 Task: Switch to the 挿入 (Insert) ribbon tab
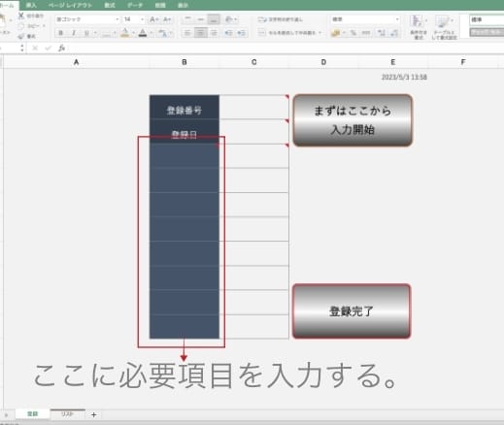[31, 5]
